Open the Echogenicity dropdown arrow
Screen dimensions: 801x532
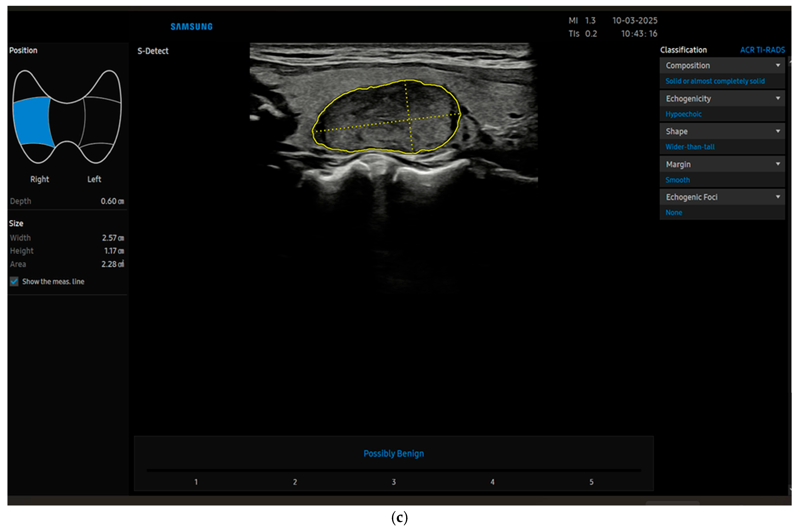[x=778, y=98]
